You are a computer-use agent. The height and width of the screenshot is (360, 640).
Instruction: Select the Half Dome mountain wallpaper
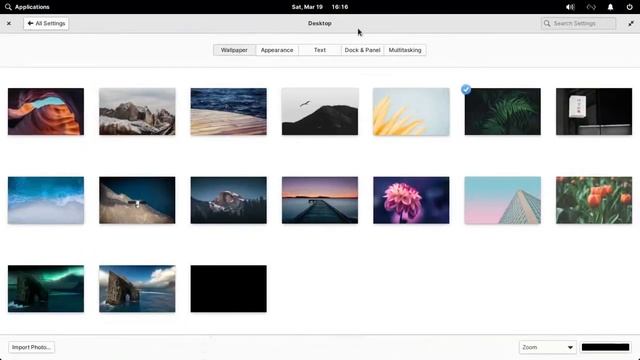pyautogui.click(x=229, y=200)
